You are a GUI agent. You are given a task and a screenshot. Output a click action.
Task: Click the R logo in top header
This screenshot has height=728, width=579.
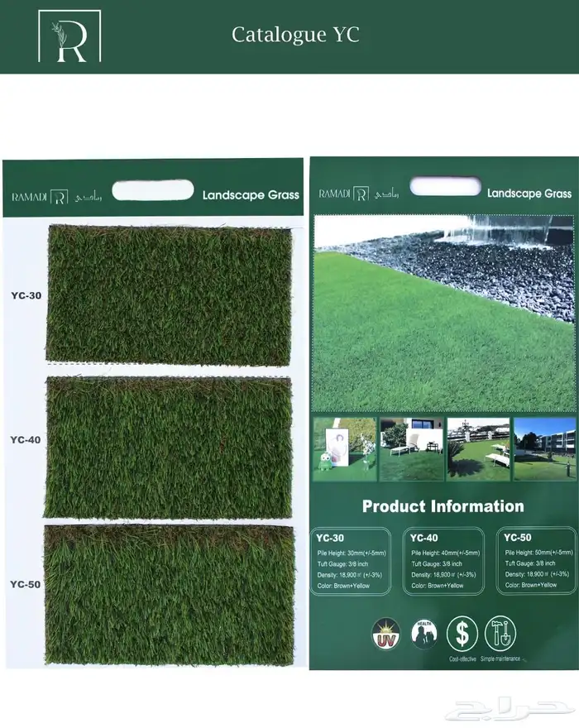(x=69, y=36)
